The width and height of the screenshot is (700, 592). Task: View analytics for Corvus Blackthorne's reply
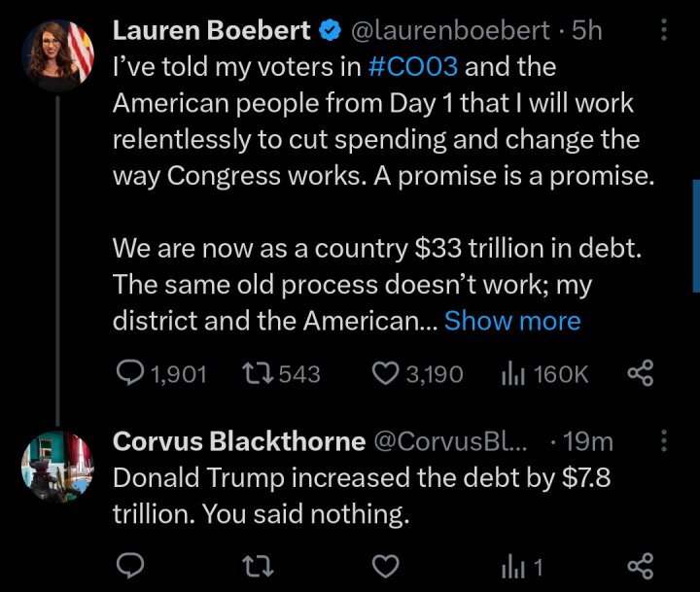511,566
